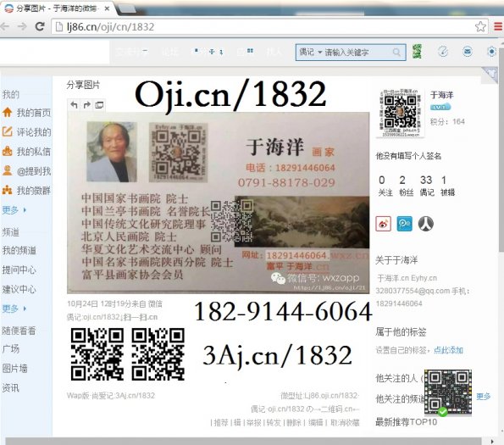This screenshot has height=445, width=504.
Task: Open the messages envelope icon in header
Action: coord(468,52)
